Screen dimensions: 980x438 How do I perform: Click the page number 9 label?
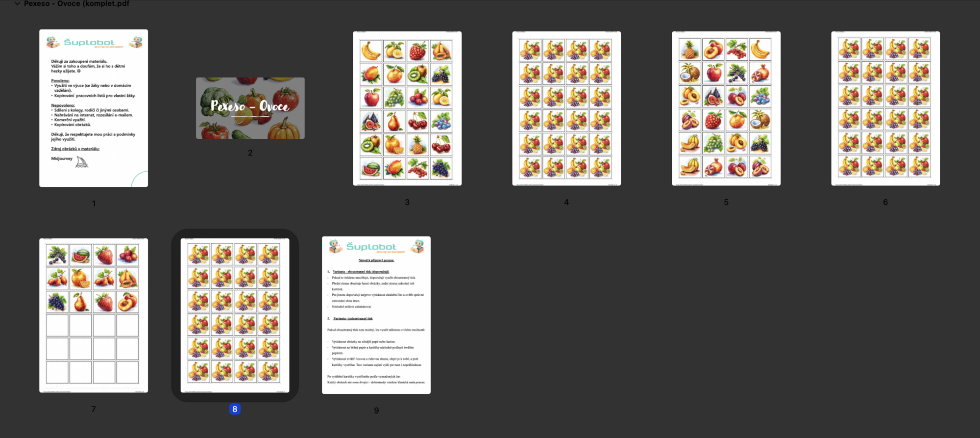[376, 411]
